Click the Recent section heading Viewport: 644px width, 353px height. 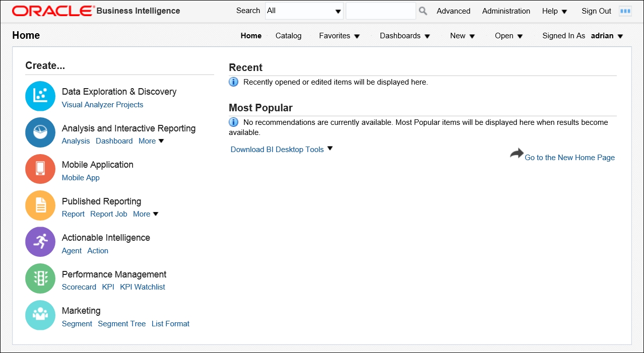246,67
